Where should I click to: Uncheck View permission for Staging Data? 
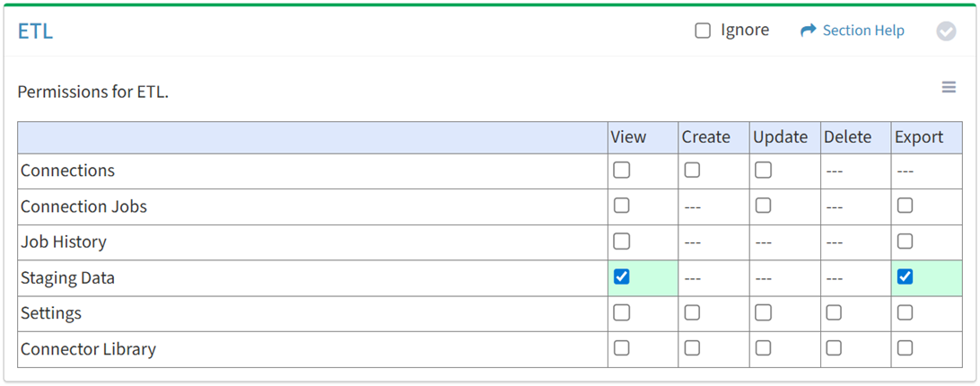point(621,276)
